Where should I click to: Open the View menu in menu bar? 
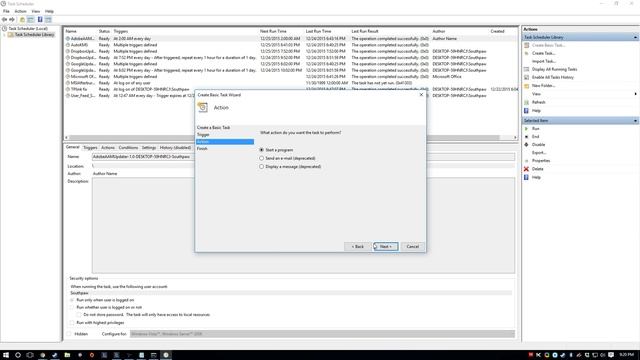pyautogui.click(x=36, y=11)
